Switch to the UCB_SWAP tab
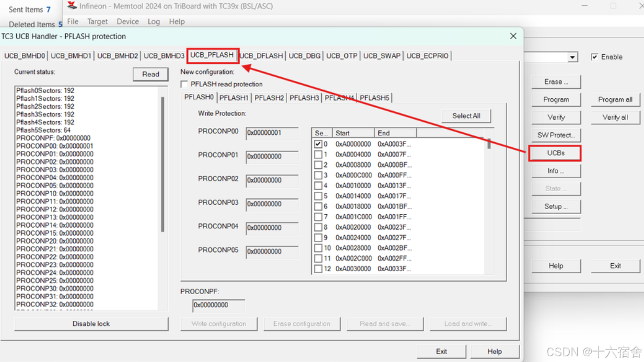The height and width of the screenshot is (362, 644). pyautogui.click(x=382, y=56)
